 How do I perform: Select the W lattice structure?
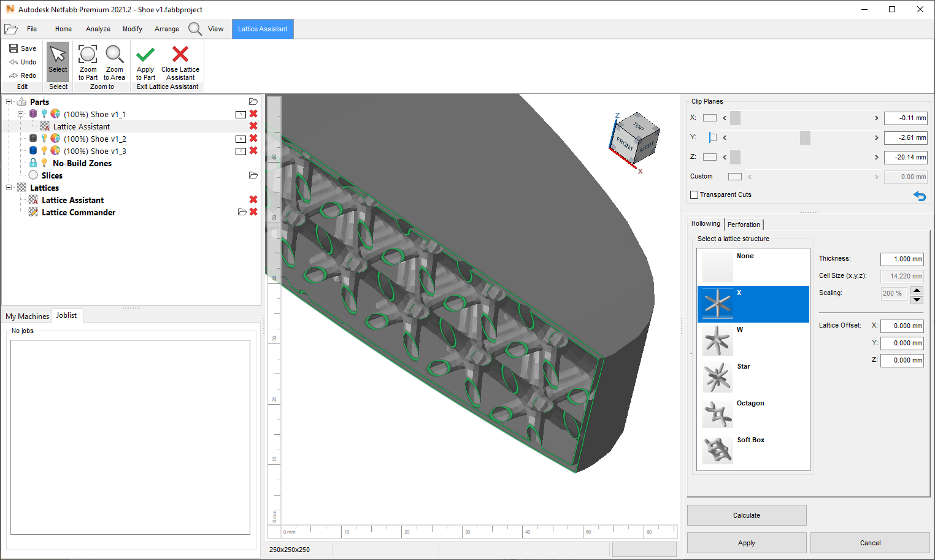point(753,340)
